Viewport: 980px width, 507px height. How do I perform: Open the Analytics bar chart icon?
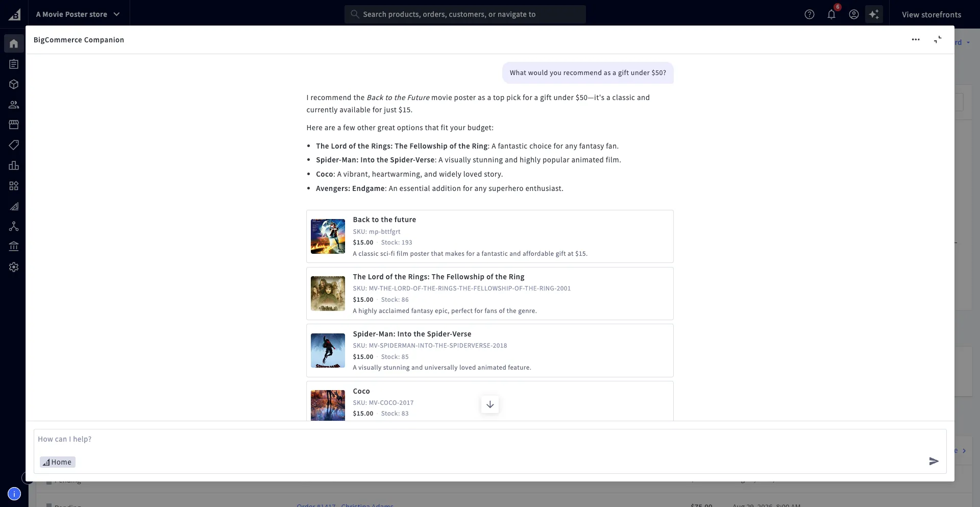(x=14, y=165)
